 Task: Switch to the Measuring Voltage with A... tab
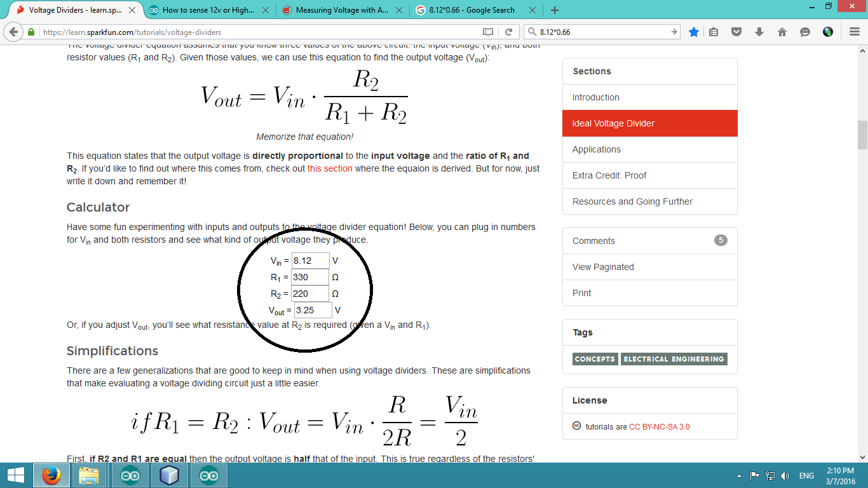coord(342,10)
